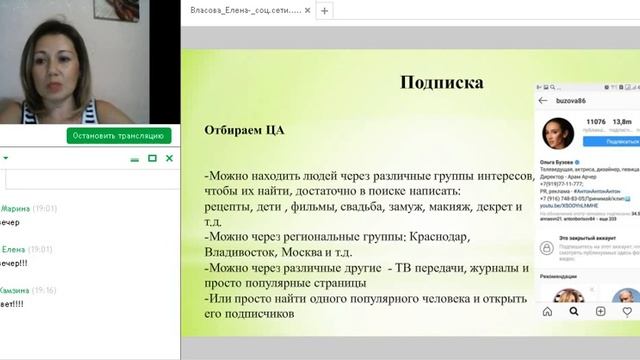The width and height of the screenshot is (640, 360).
Task: Click the Подписка slide heading
Action: [x=442, y=83]
